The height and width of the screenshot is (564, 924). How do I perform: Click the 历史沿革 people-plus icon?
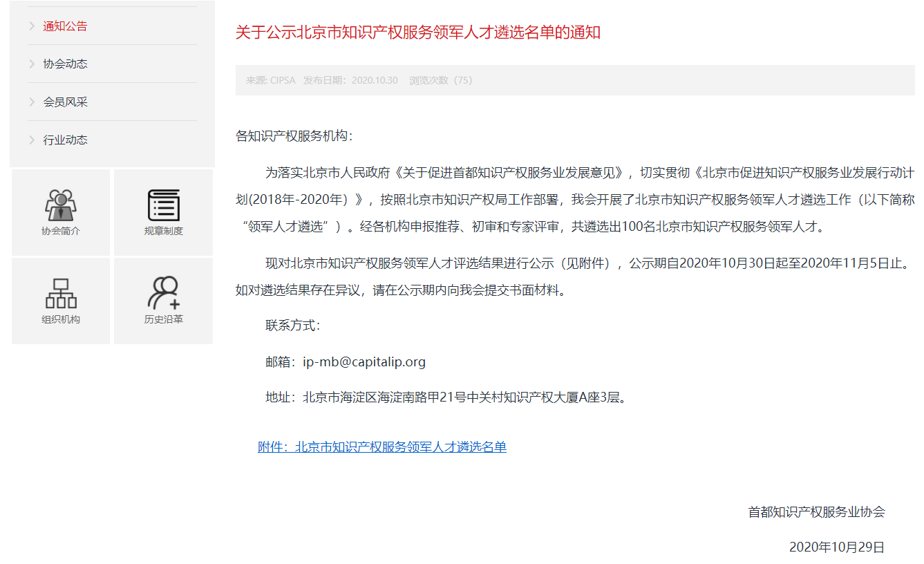(x=164, y=293)
